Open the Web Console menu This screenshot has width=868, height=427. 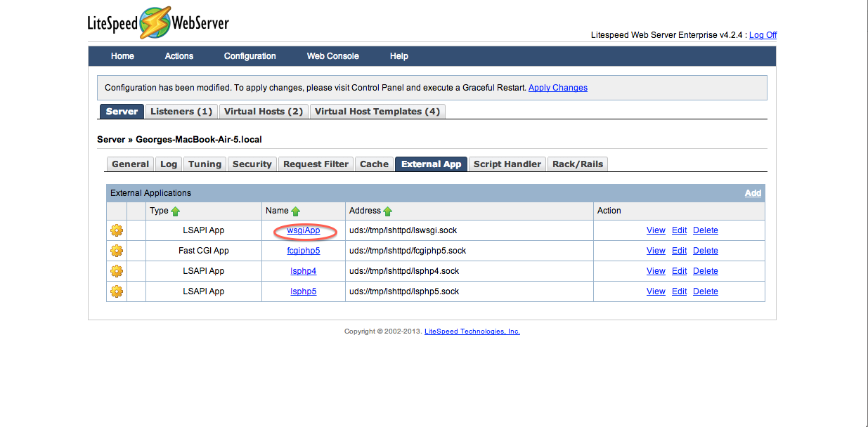click(333, 56)
